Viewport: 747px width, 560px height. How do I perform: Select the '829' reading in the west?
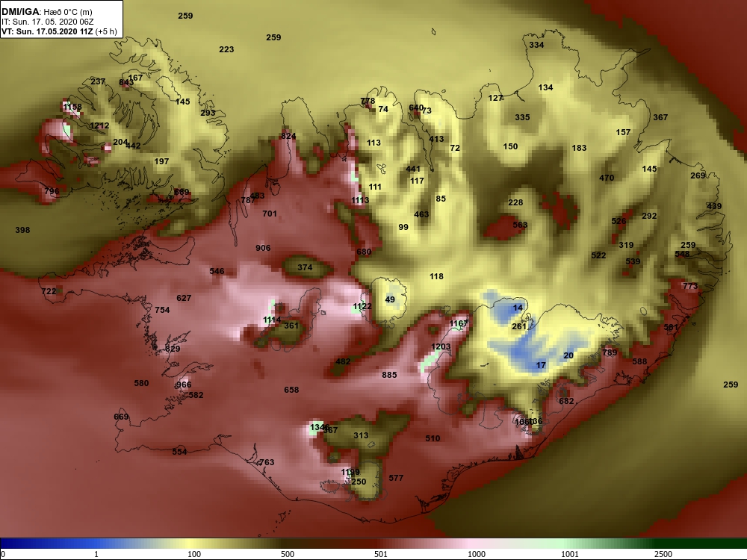[x=173, y=349]
